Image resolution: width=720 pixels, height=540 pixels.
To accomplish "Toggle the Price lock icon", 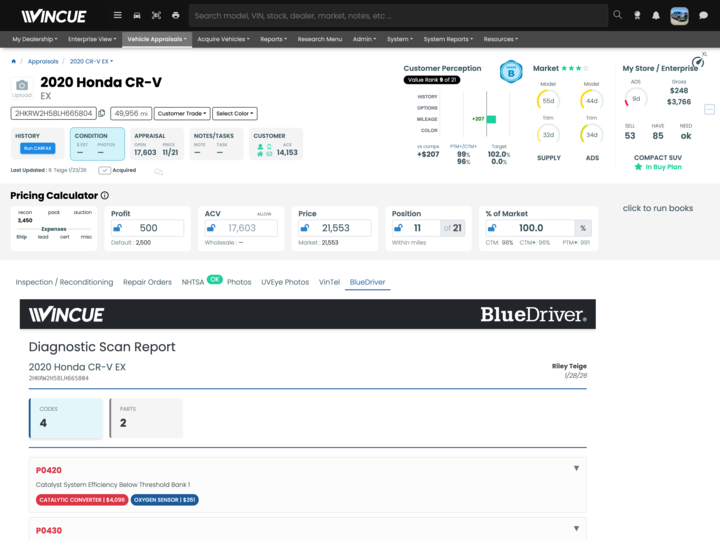I will click(x=303, y=228).
